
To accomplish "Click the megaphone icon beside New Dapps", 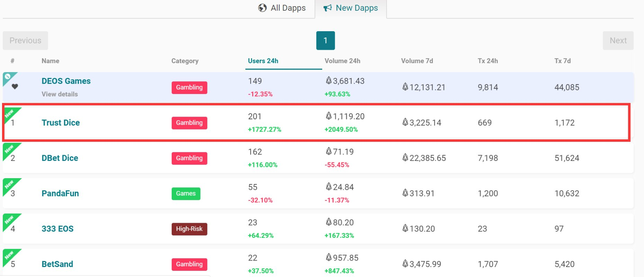I will click(328, 8).
